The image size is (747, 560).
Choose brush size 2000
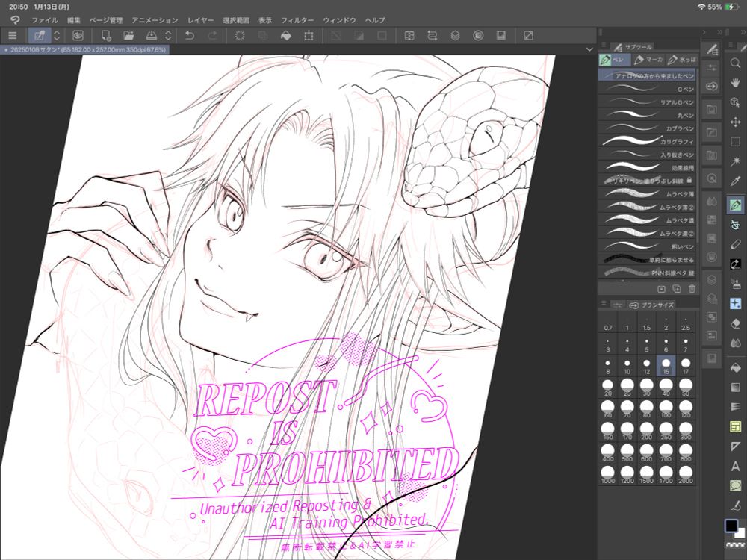tap(686, 475)
